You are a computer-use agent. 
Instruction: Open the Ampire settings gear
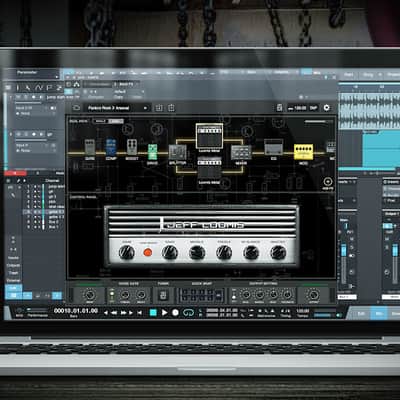(x=327, y=108)
